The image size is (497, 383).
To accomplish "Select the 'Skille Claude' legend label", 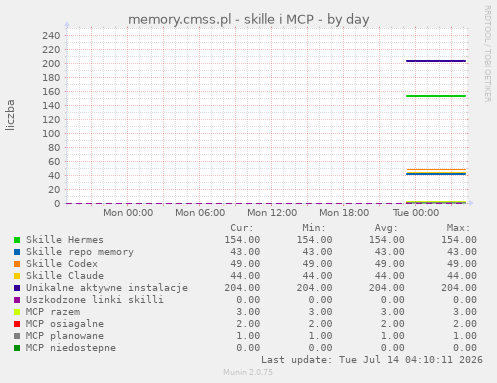I will (x=65, y=276).
